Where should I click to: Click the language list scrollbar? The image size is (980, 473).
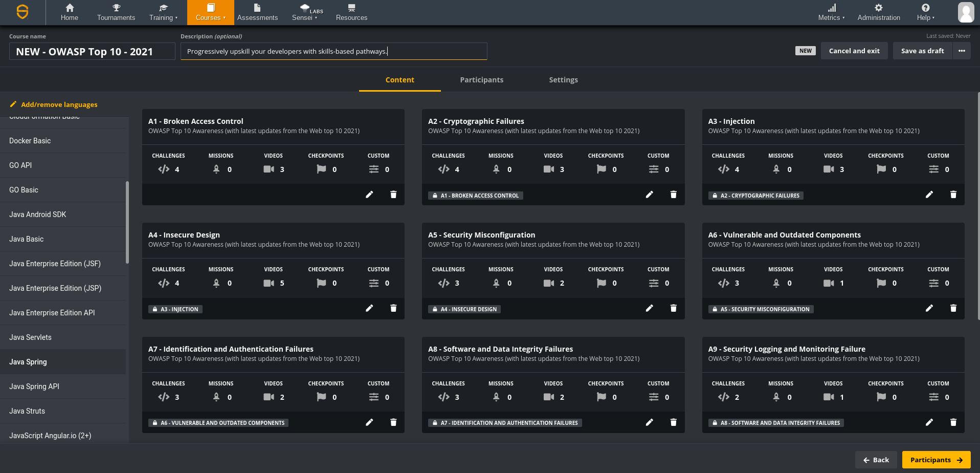point(128,220)
